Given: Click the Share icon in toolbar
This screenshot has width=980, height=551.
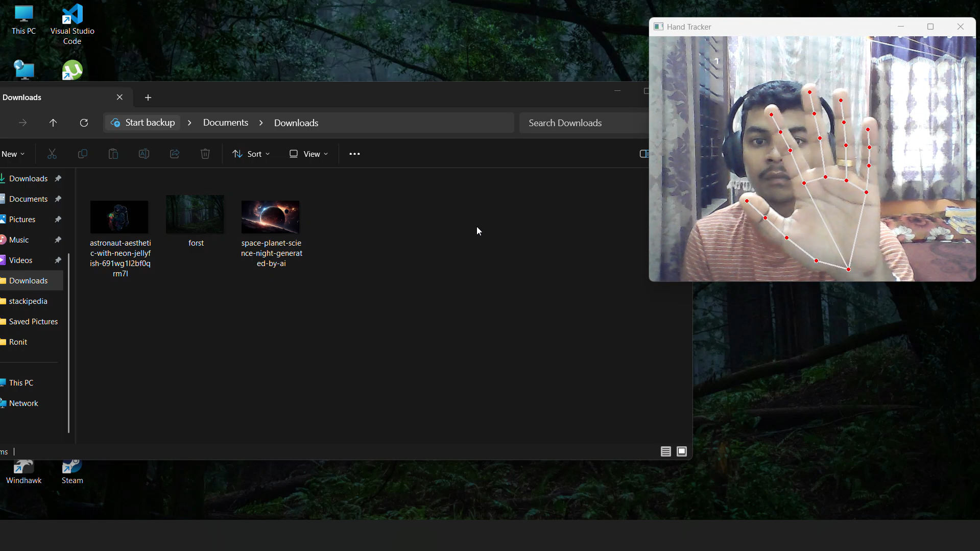Looking at the screenshot, I should [x=175, y=154].
